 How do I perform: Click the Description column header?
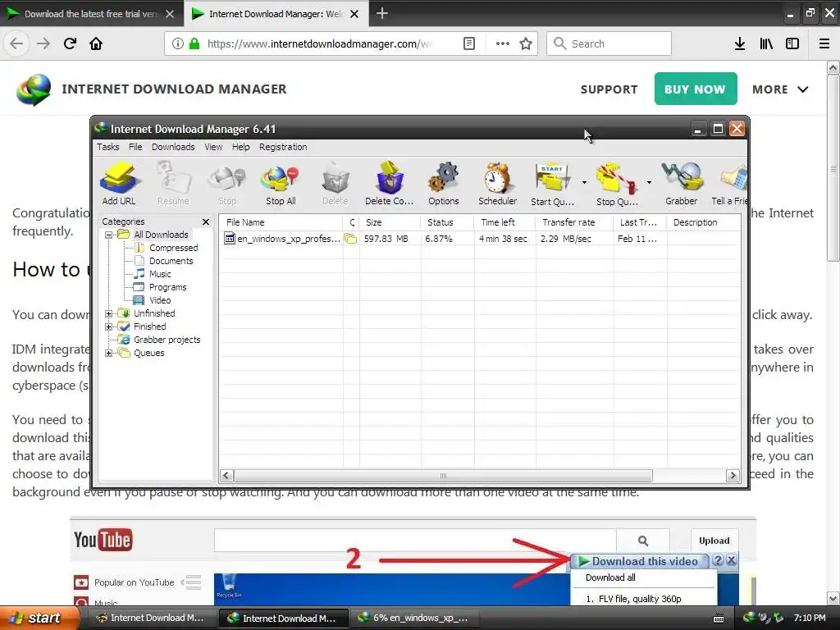(703, 222)
